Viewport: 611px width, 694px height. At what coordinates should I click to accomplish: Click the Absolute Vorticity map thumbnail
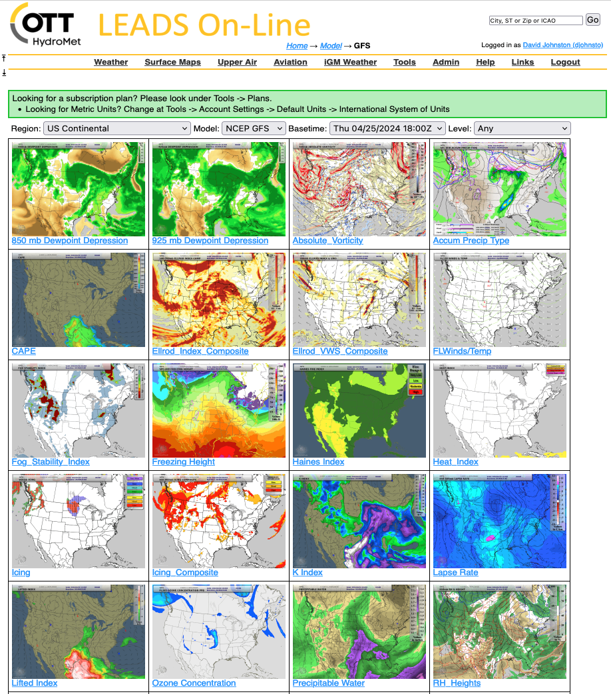click(x=359, y=188)
